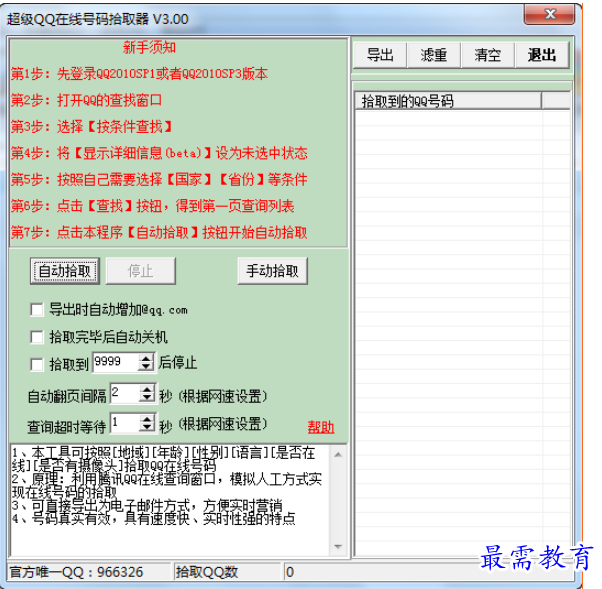This screenshot has height=589, width=602.
Task: Click the 清空 clear button
Action: point(488,55)
